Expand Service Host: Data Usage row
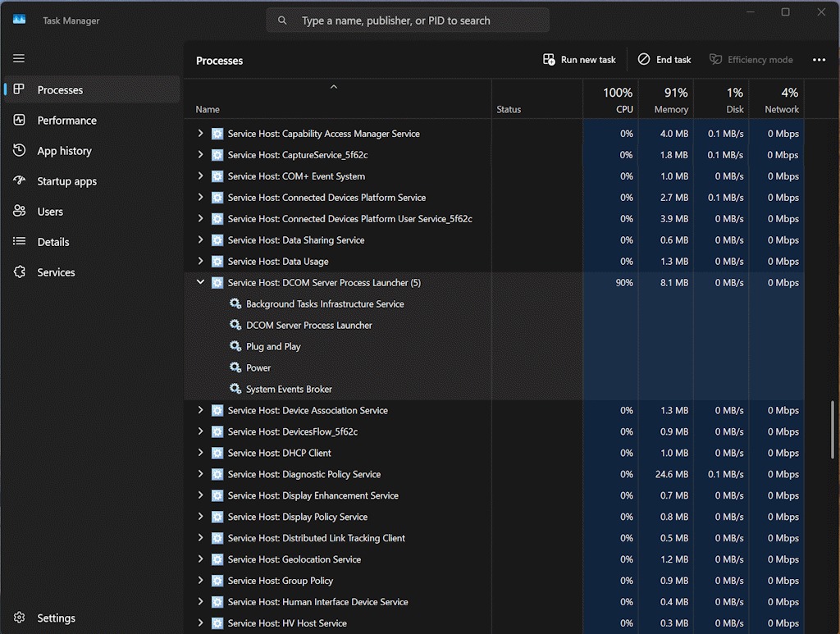The width and height of the screenshot is (840, 634). pos(200,261)
